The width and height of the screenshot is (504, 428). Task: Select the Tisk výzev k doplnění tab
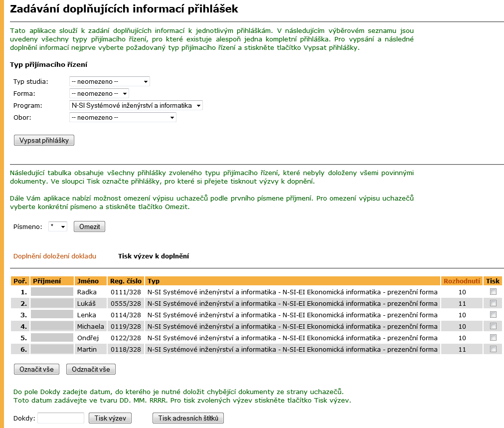point(154,256)
